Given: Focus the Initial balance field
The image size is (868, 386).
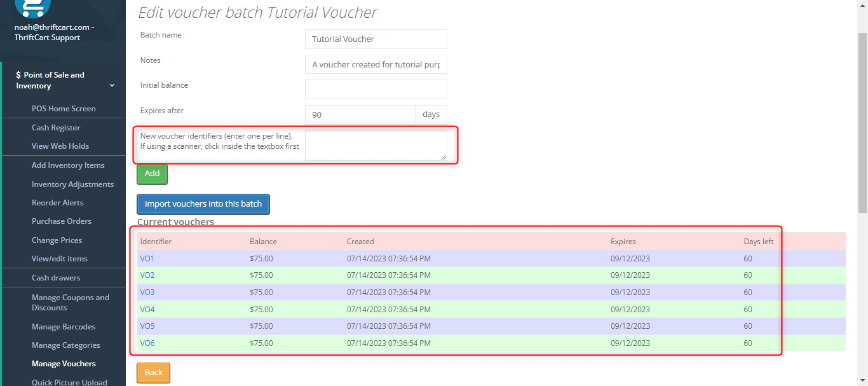Looking at the screenshot, I should pos(376,89).
